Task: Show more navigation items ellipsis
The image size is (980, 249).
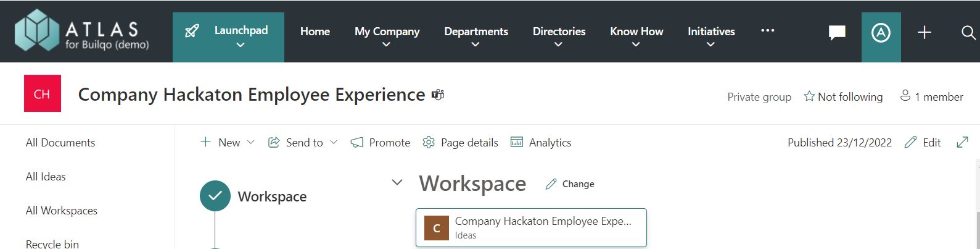Action: click(x=767, y=30)
